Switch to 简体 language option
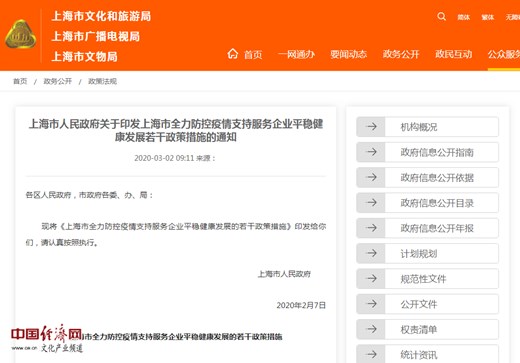This screenshot has width=520, height=363. (463, 17)
